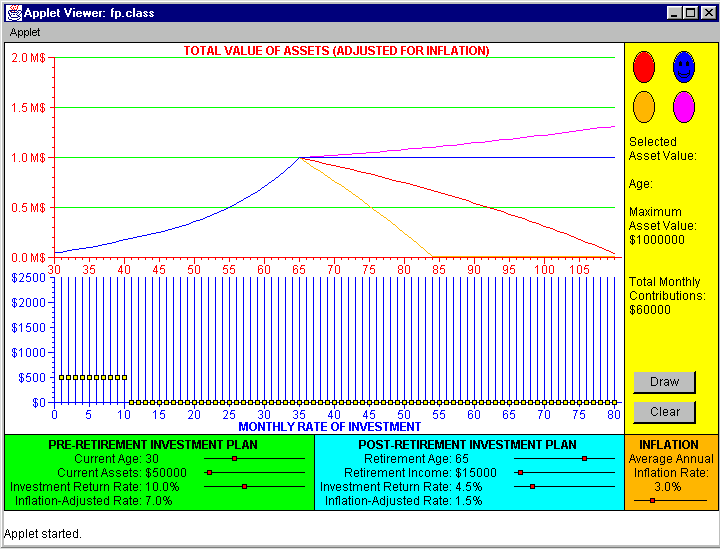Open the Applet menu
Viewport: 720px width, 549px height.
point(25,32)
